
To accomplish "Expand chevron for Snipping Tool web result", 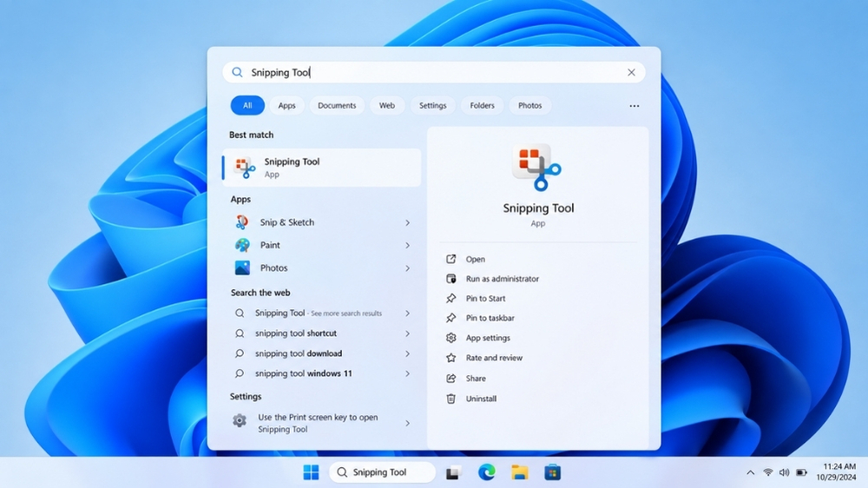I will pyautogui.click(x=407, y=313).
